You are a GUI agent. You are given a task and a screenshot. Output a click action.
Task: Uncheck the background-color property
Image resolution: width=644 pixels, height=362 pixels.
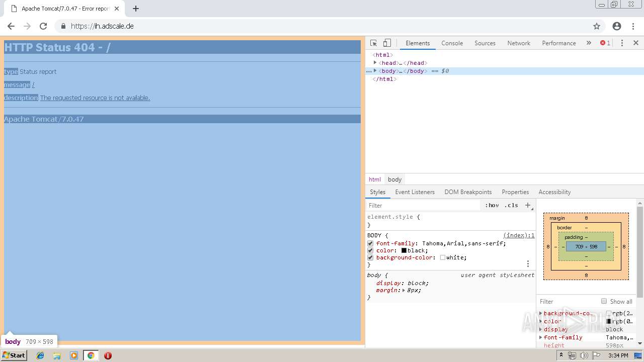(370, 257)
